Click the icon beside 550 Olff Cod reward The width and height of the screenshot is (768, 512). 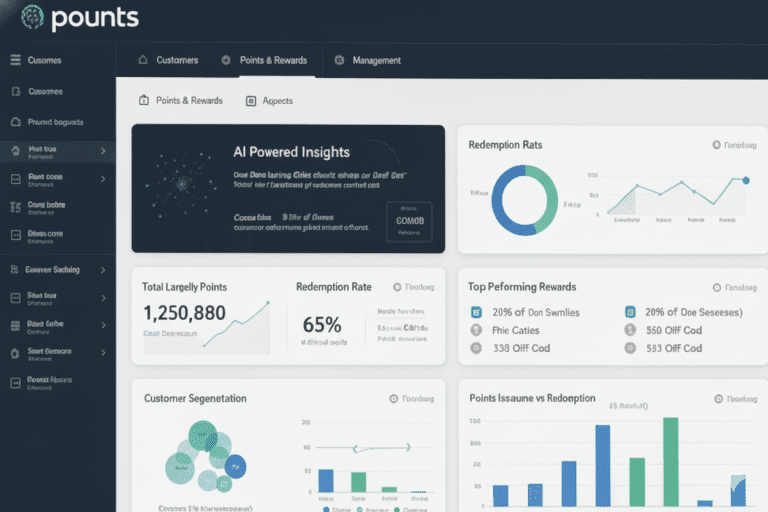point(630,330)
